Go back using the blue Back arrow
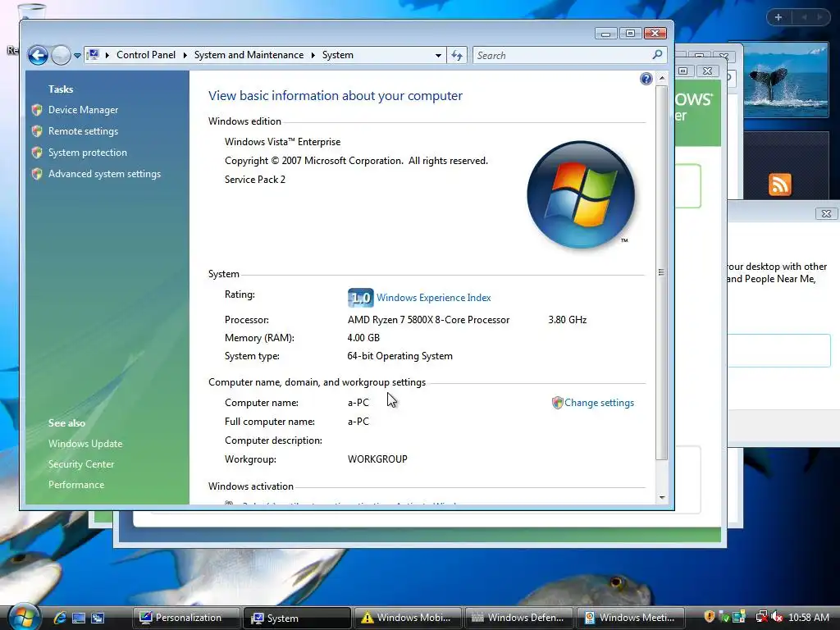Screen dimensions: 840x630 (38, 55)
